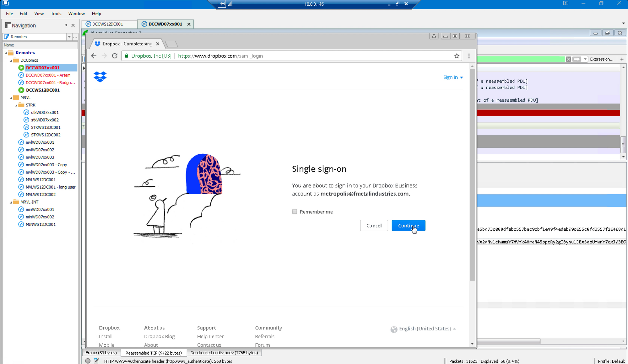Open the Expression... filter button
Viewport: 628px width, 364px height.
[601, 59]
